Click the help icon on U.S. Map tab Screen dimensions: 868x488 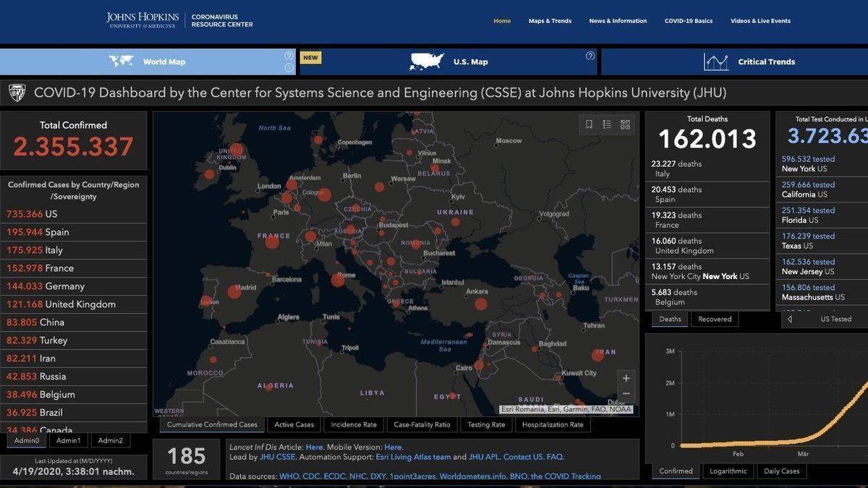[590, 56]
